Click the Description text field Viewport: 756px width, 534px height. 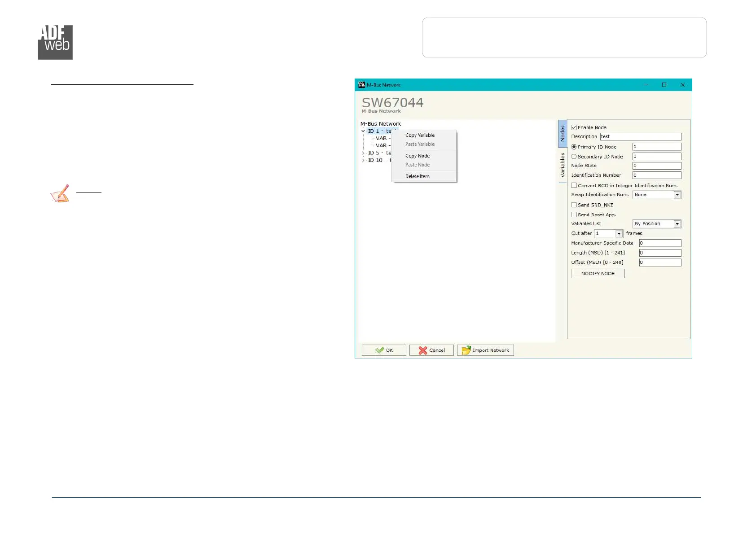(x=641, y=137)
